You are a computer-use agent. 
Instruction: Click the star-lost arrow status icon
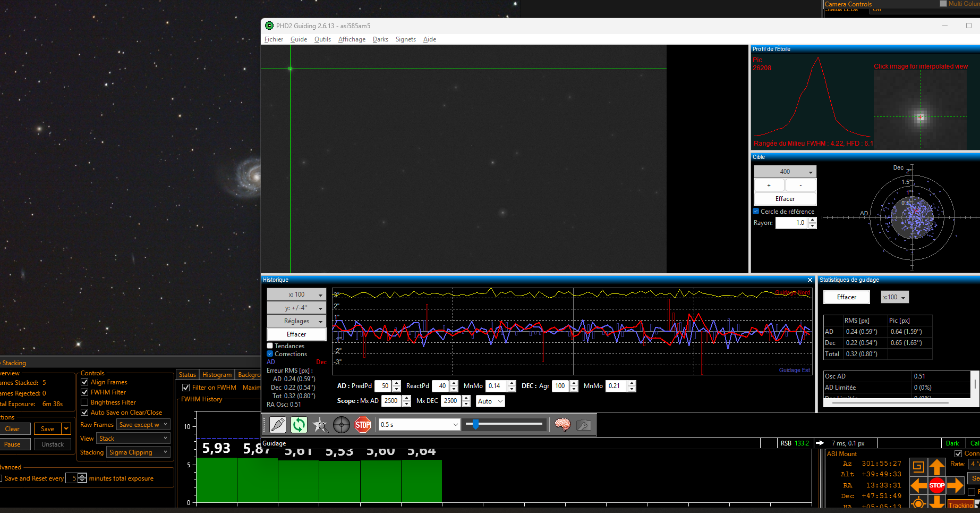pos(820,443)
